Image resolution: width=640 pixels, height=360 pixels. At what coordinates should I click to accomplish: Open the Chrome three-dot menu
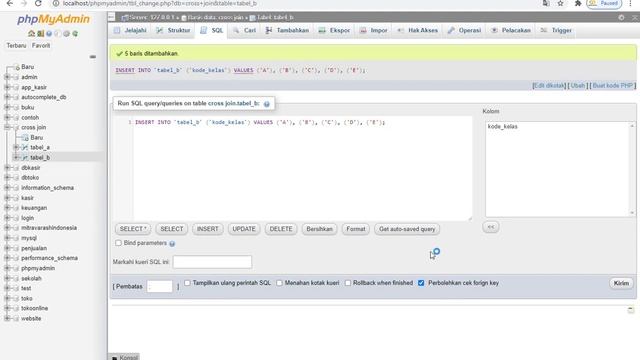(631, 3)
